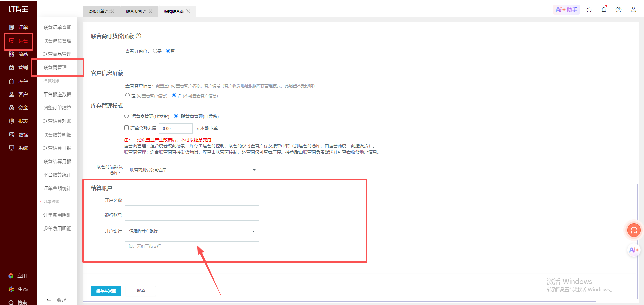Viewport: 644px width, 305px height.
Task: Click the order amount 0.00 field
Action: (x=176, y=129)
